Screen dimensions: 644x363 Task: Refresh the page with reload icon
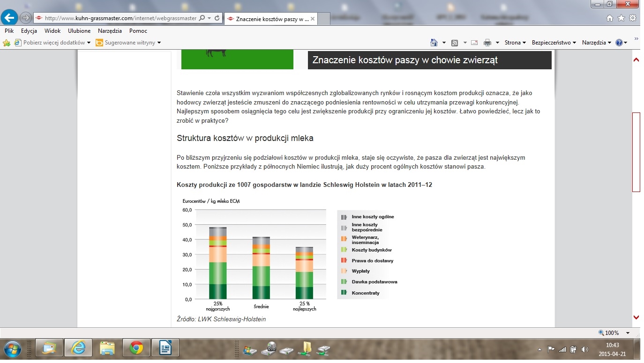tap(217, 18)
